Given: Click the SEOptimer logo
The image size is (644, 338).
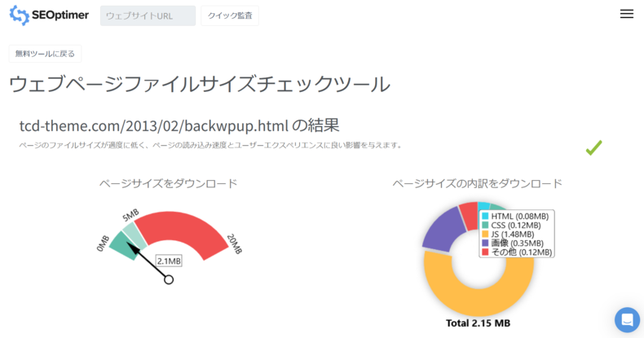Looking at the screenshot, I should pos(49,15).
